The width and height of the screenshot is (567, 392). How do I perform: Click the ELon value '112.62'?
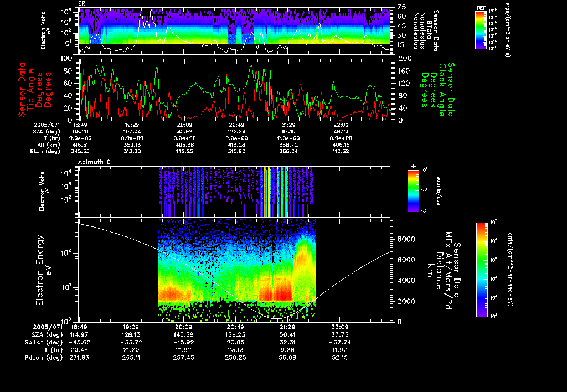[x=341, y=152]
